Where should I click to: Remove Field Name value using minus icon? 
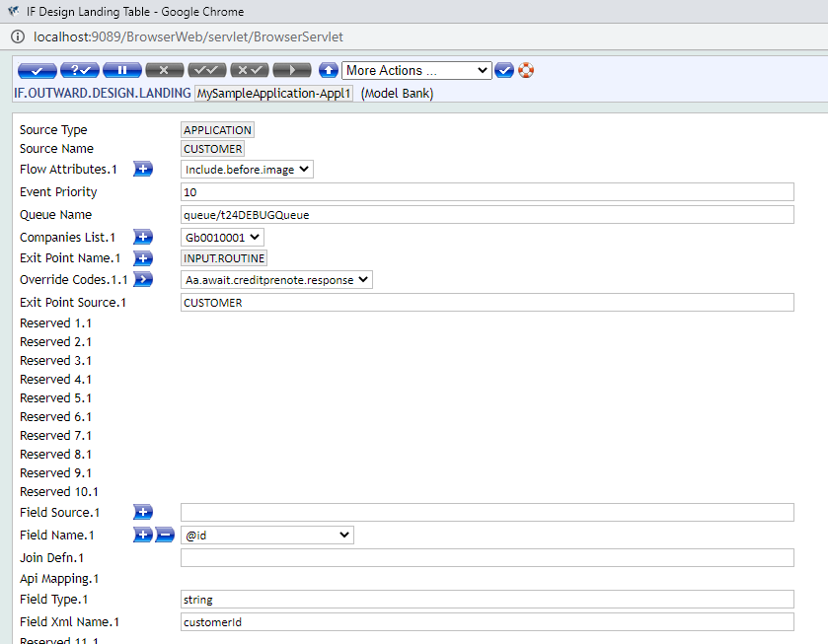[x=164, y=536]
